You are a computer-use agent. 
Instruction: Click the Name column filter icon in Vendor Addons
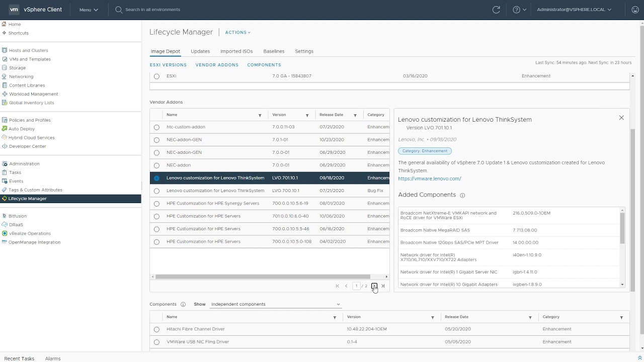pos(260,115)
